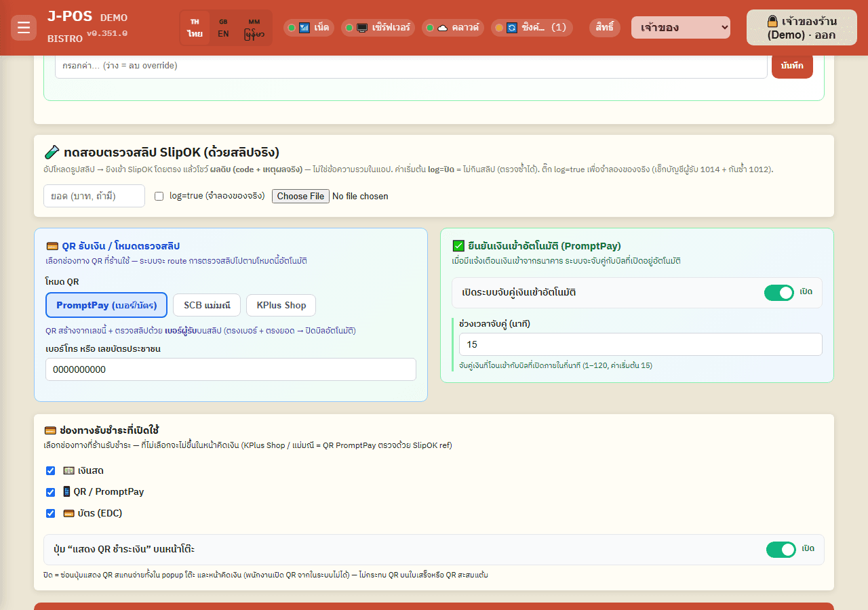
Task: Click the cash banknote icon
Action: [x=68, y=470]
